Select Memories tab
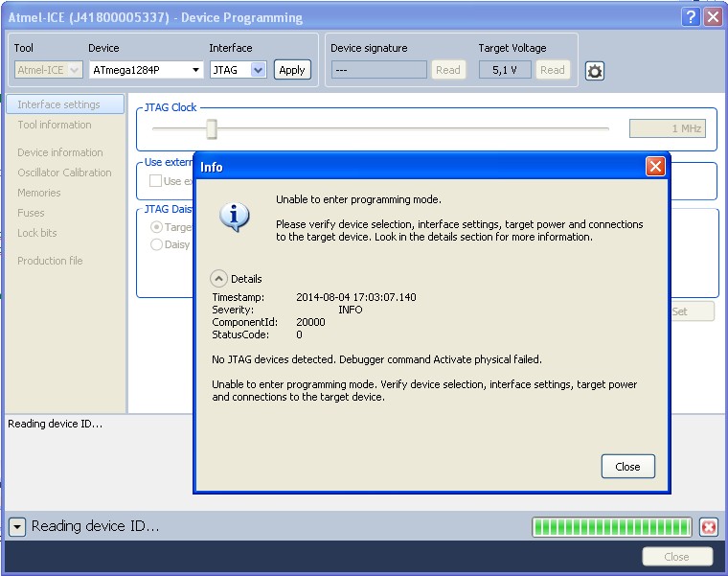728x576 pixels. [39, 193]
